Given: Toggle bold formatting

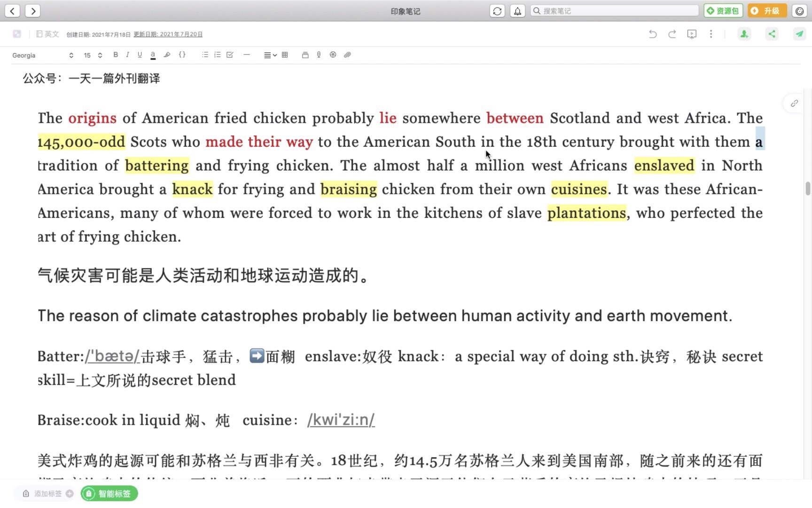Looking at the screenshot, I should (x=116, y=55).
